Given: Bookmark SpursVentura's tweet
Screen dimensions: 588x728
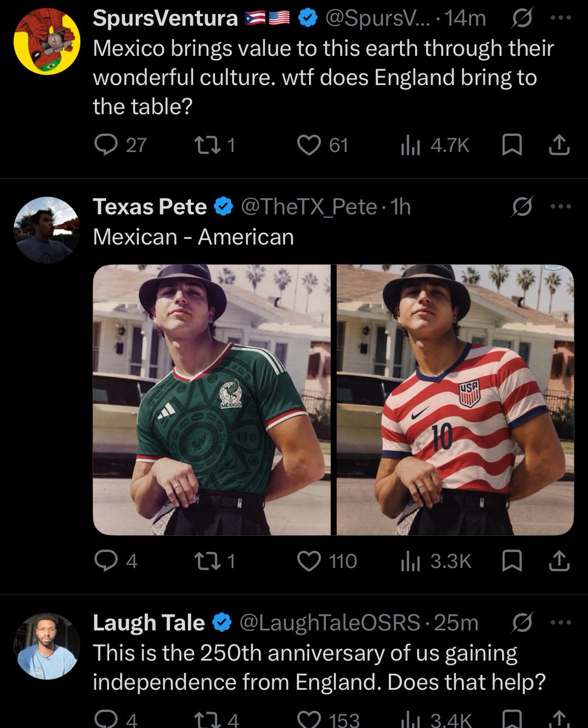Looking at the screenshot, I should [x=513, y=144].
